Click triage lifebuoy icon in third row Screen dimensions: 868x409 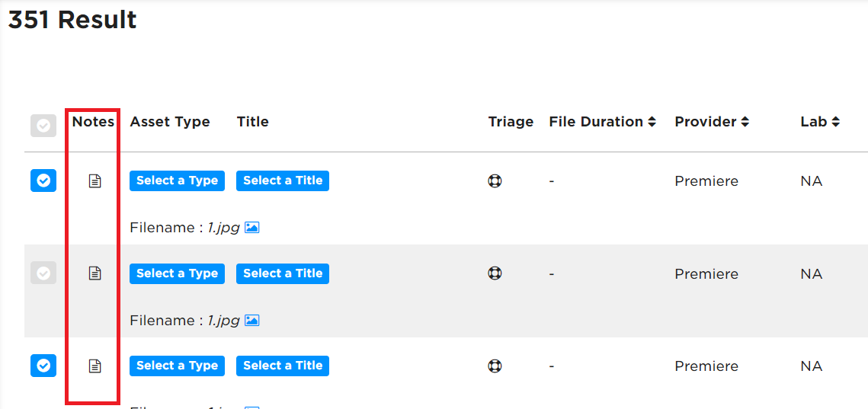[x=495, y=366]
